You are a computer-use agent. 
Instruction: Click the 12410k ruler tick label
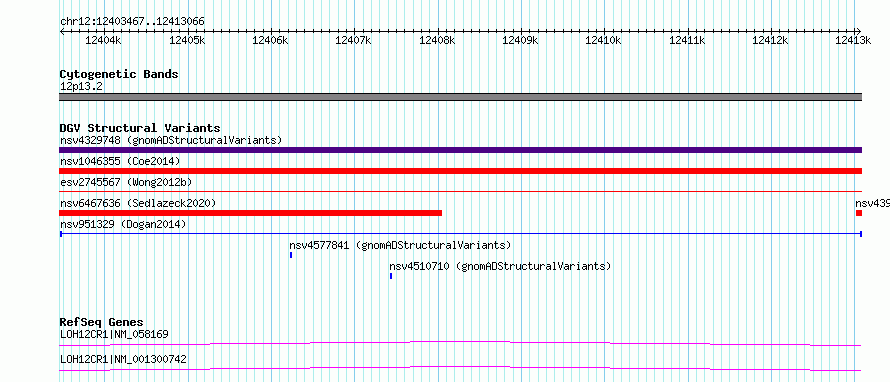[604, 40]
